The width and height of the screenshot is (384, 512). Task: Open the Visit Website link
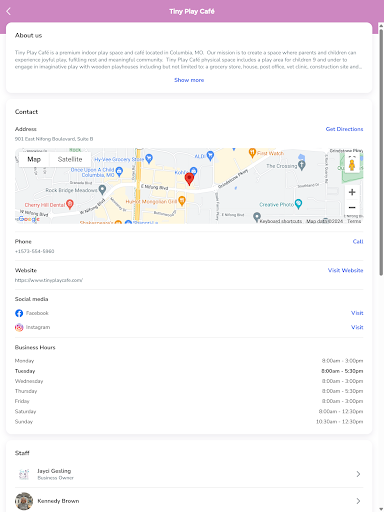click(345, 270)
